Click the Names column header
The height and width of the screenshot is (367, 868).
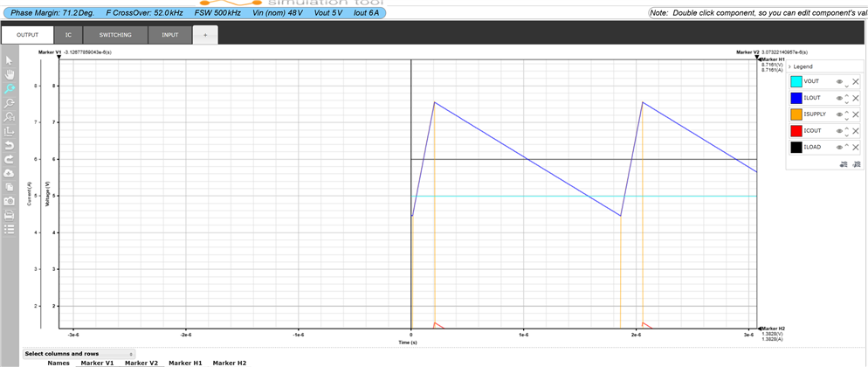(59, 364)
